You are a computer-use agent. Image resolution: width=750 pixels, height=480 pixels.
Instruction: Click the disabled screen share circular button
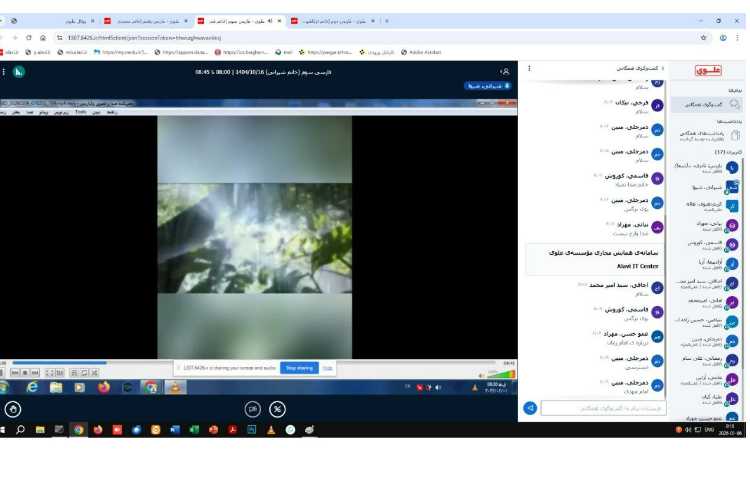(x=277, y=408)
